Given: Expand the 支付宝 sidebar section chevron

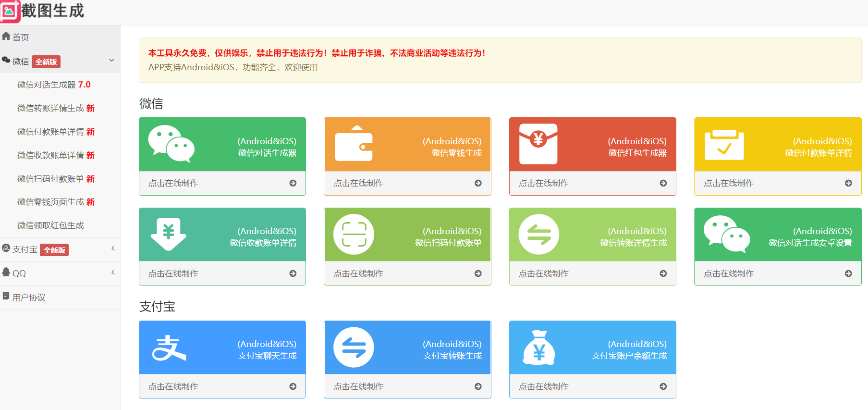Looking at the screenshot, I should pyautogui.click(x=113, y=248).
